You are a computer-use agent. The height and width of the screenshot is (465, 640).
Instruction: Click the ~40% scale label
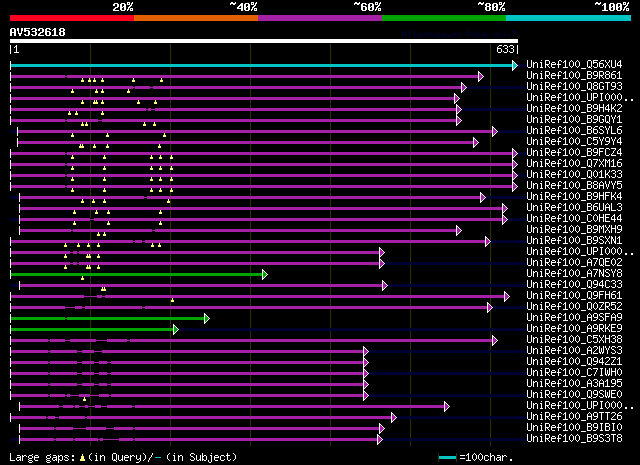coord(243,7)
